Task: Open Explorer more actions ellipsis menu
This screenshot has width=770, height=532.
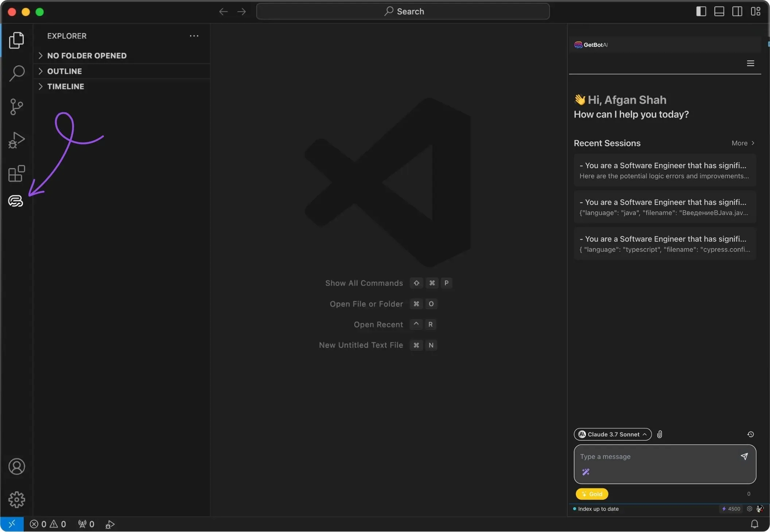Action: click(x=194, y=36)
